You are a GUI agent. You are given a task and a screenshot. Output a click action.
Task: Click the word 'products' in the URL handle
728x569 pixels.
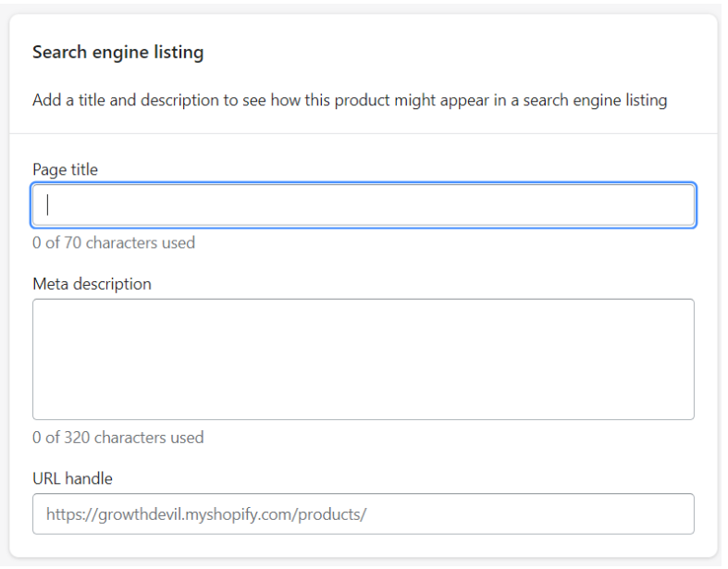click(x=328, y=514)
